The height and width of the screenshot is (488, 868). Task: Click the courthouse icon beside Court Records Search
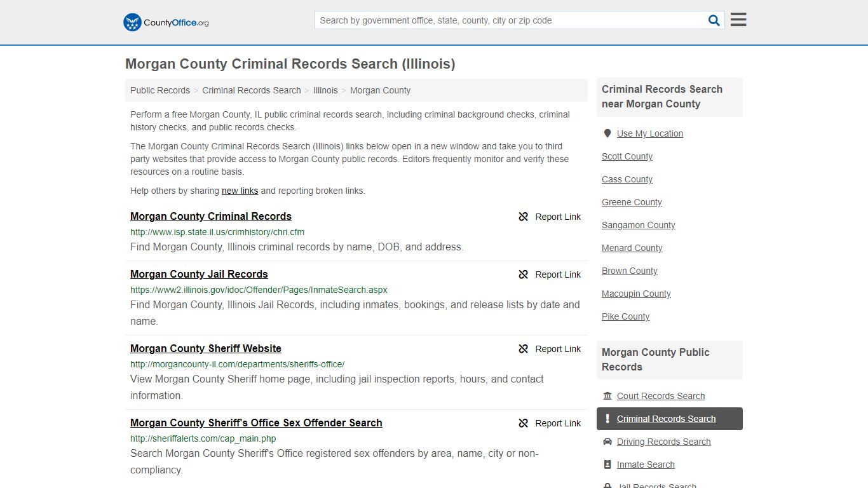[607, 396]
